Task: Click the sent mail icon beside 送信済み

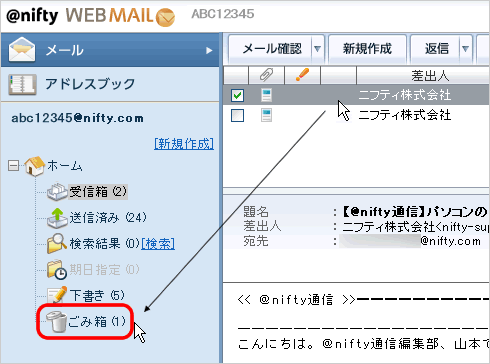Action: (x=57, y=218)
